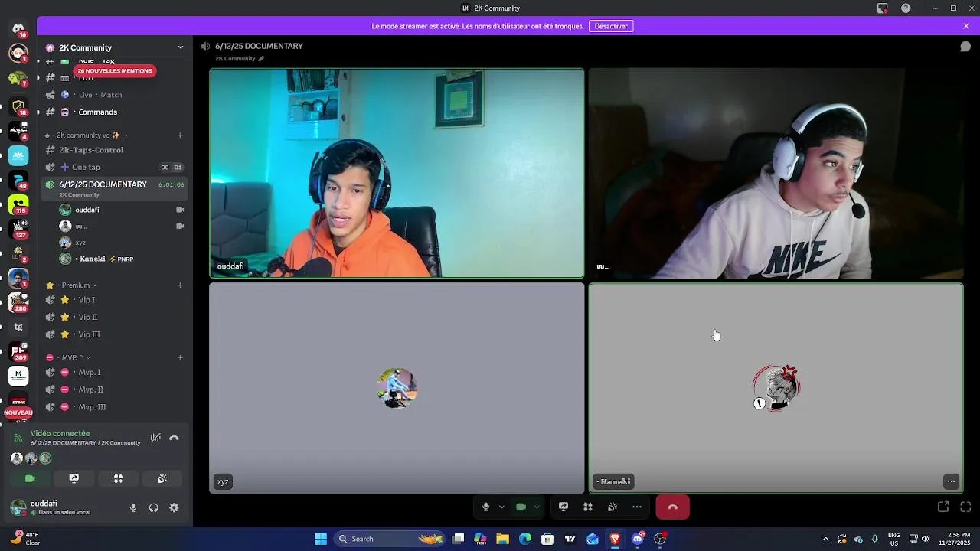Toggle noise suppression icon in voice panel
This screenshot has height=551, width=980.
pyautogui.click(x=155, y=438)
